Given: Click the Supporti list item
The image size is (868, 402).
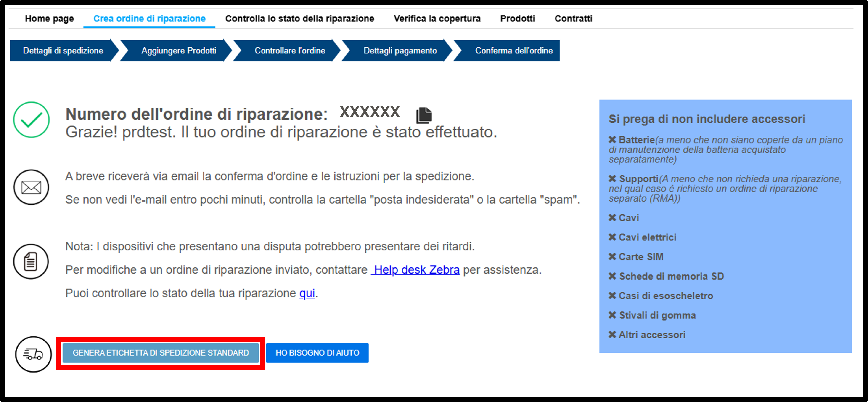Looking at the screenshot, I should click(725, 189).
